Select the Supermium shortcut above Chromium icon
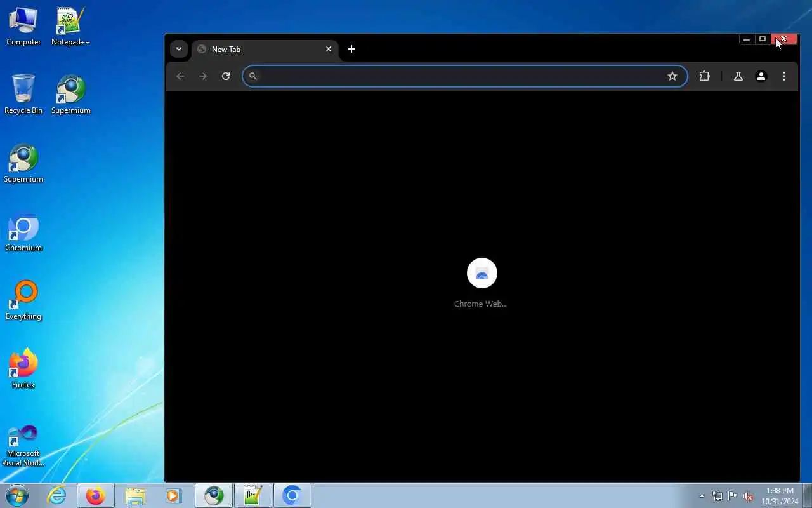812x508 pixels. 23,163
